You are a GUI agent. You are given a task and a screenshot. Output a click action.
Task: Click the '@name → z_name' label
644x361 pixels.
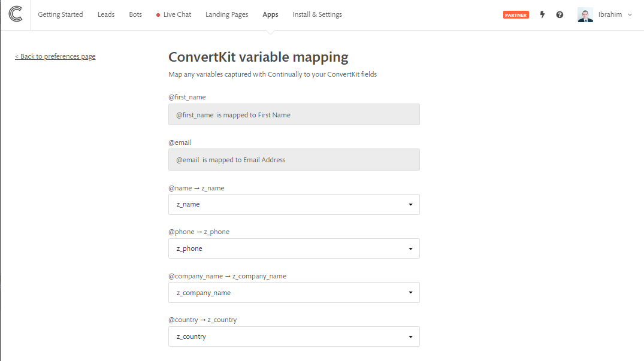[x=196, y=188]
